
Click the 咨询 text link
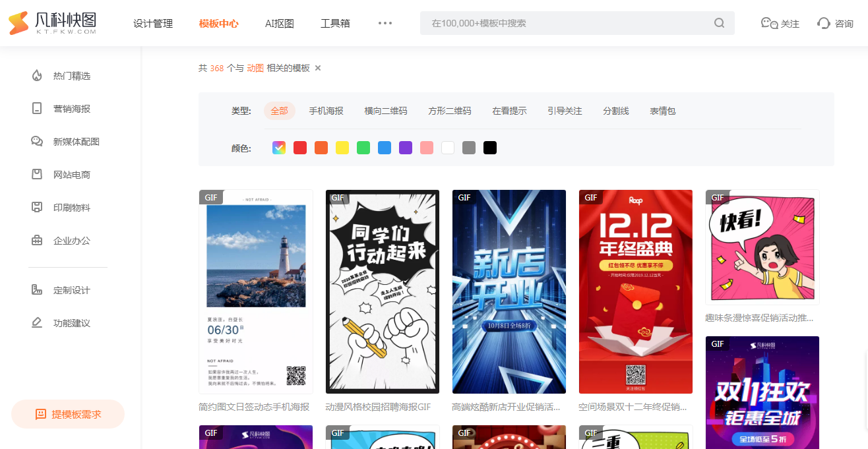(844, 24)
